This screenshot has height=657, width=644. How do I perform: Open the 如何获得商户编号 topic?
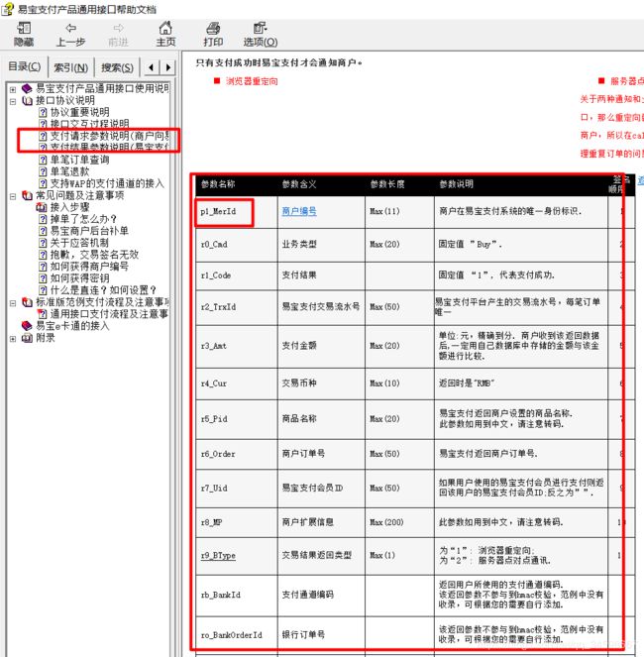(x=89, y=267)
